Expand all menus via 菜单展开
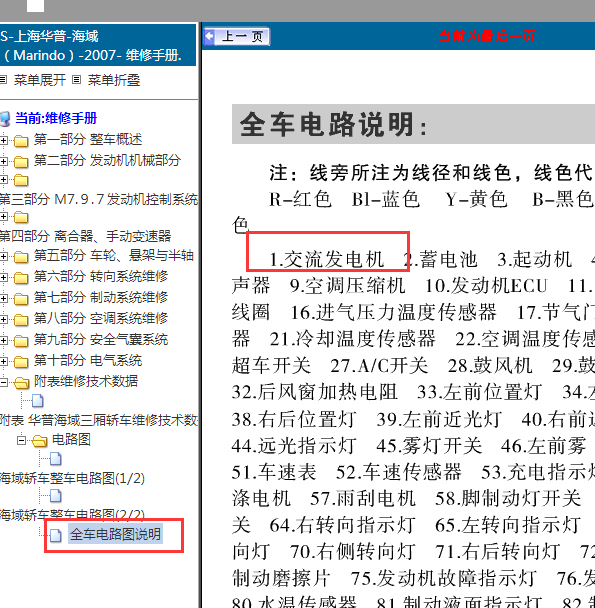This screenshot has height=608, width=595. click(39, 80)
